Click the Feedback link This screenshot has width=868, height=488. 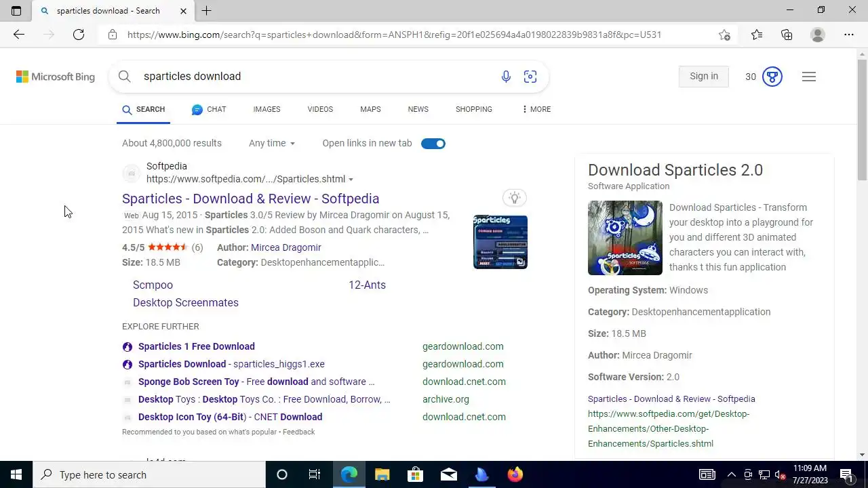[298, 432]
